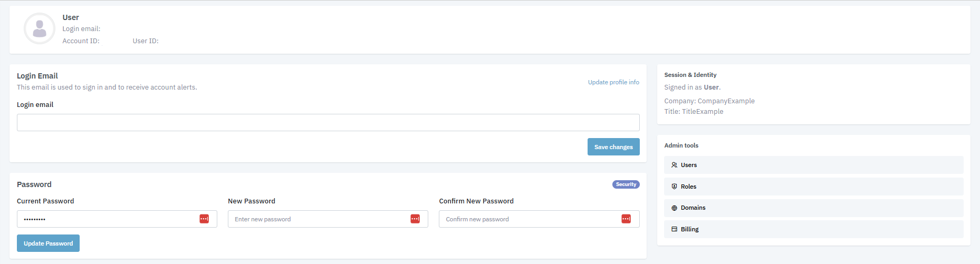Focus the Confirm New Password field

pyautogui.click(x=527, y=219)
